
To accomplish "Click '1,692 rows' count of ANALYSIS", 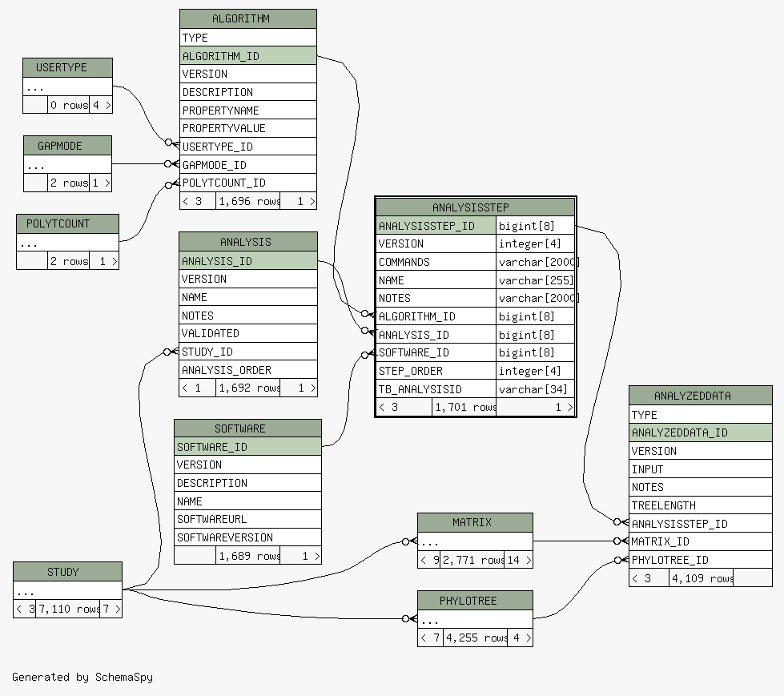I will pos(248,388).
